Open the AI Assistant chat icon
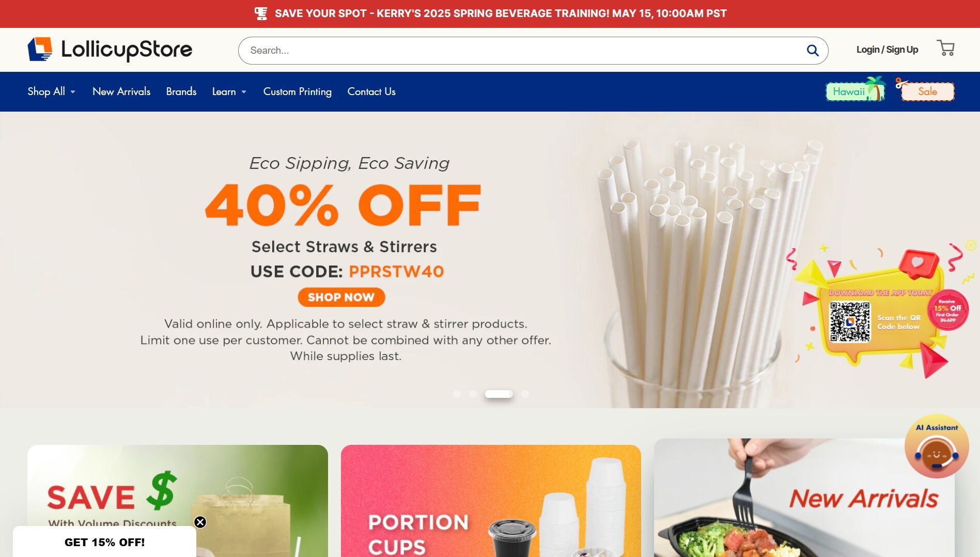The height and width of the screenshot is (557, 980). (x=936, y=446)
